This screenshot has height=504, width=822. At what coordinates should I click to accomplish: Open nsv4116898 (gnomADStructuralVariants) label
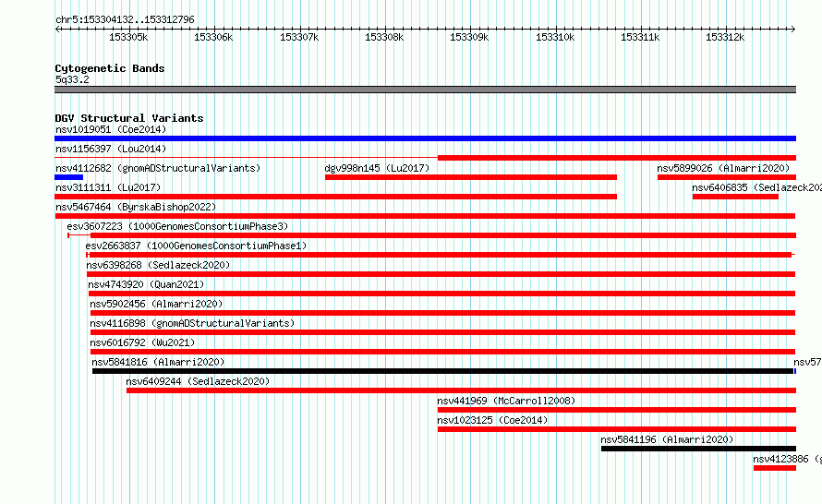(x=192, y=323)
